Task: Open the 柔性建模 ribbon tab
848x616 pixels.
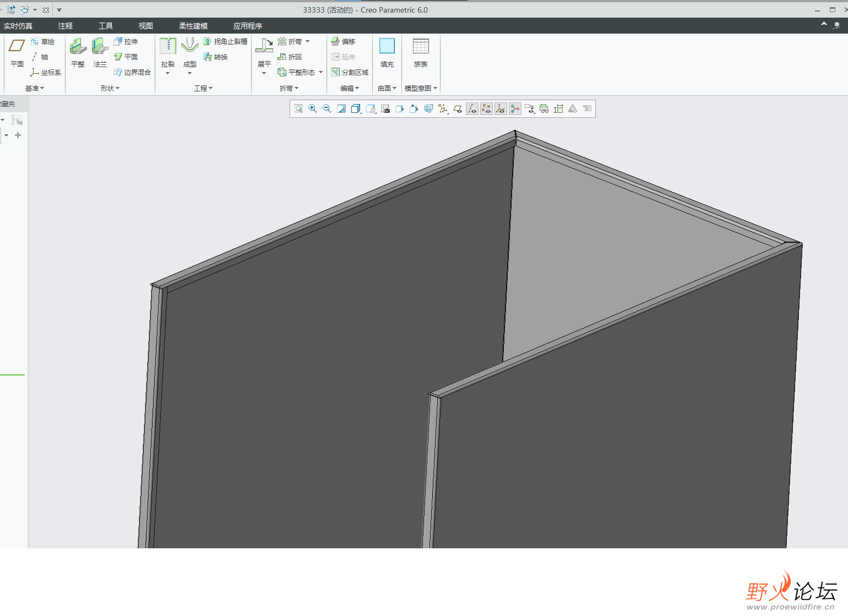Action: click(x=193, y=26)
